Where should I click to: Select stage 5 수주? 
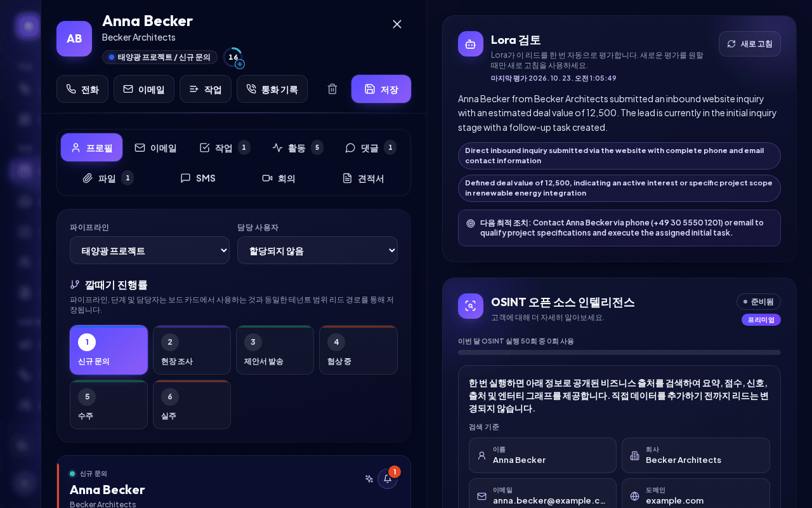(108, 404)
